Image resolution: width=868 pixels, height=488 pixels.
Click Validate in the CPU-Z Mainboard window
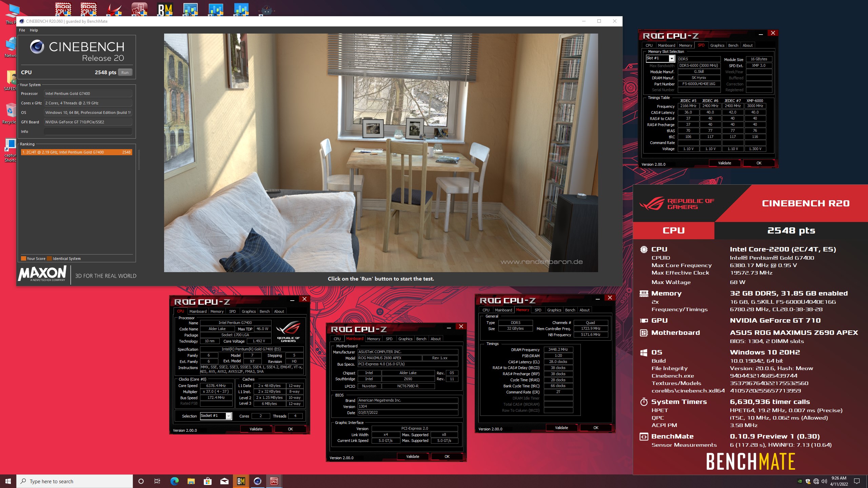(413, 456)
